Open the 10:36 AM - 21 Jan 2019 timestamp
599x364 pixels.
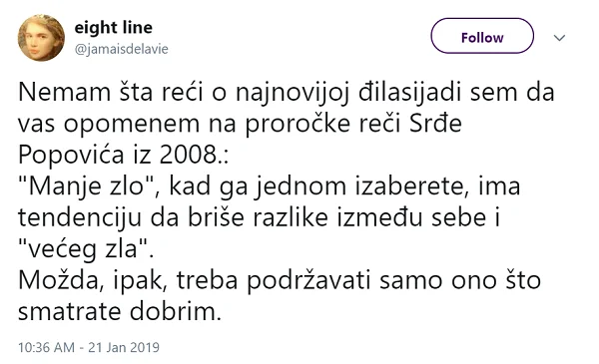(89, 347)
